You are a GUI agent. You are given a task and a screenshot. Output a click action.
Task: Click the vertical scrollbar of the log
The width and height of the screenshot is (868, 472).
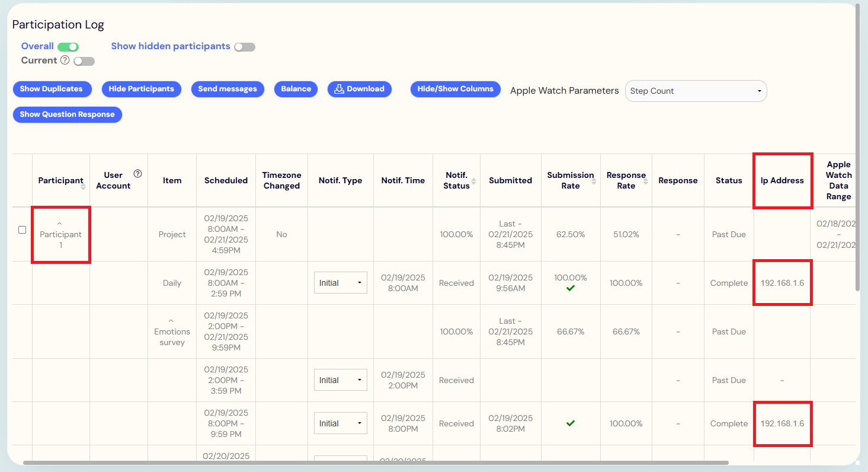tap(858, 147)
